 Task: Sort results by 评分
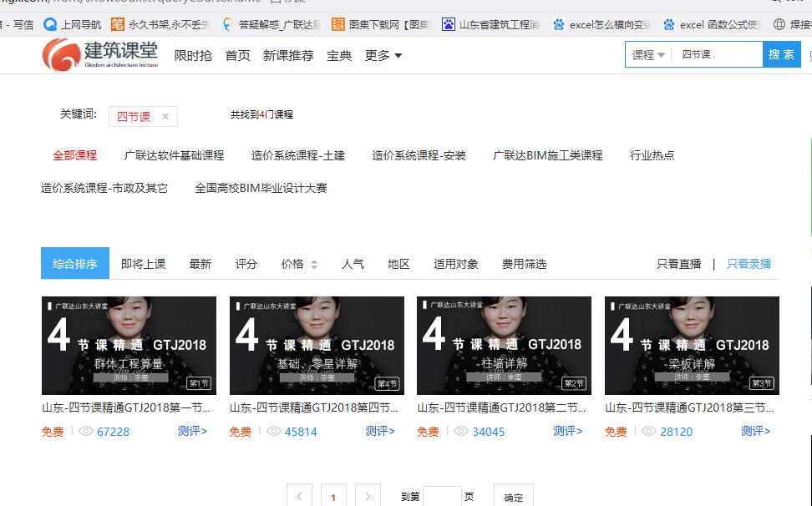tap(246, 264)
